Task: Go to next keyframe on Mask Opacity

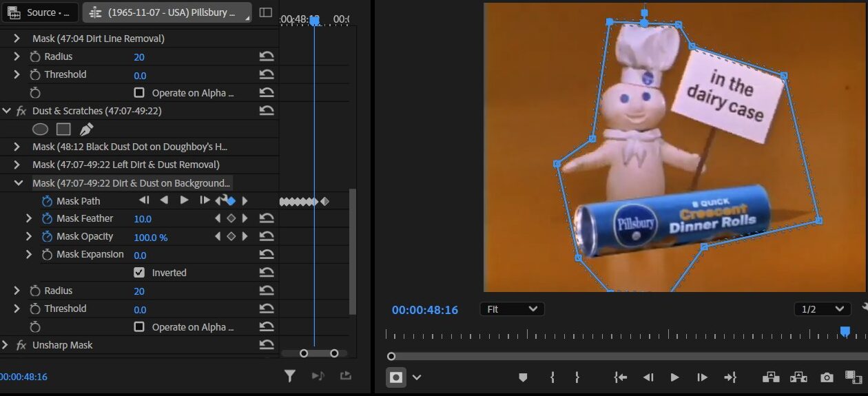Action: point(245,236)
